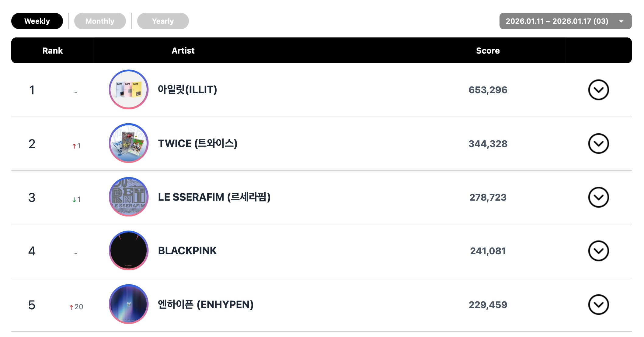Click ILLIT album cover thumbnail
644x337 pixels.
129,90
